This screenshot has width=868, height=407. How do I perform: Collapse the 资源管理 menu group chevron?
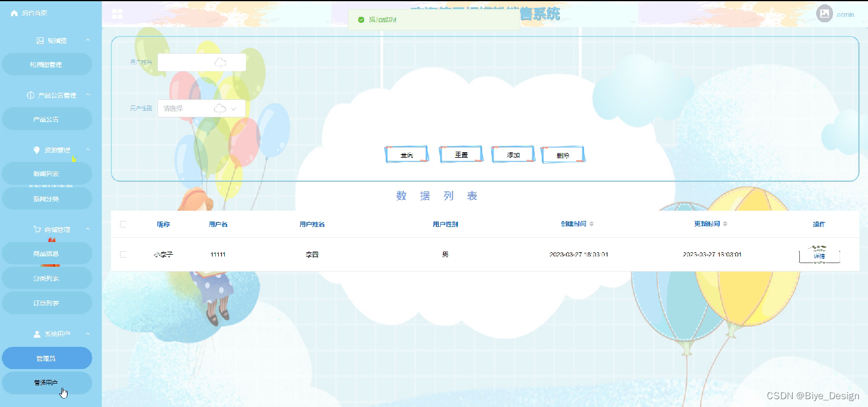pos(88,150)
